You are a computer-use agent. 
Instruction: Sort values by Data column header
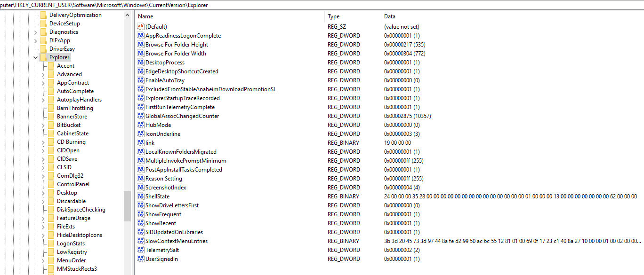click(513, 16)
